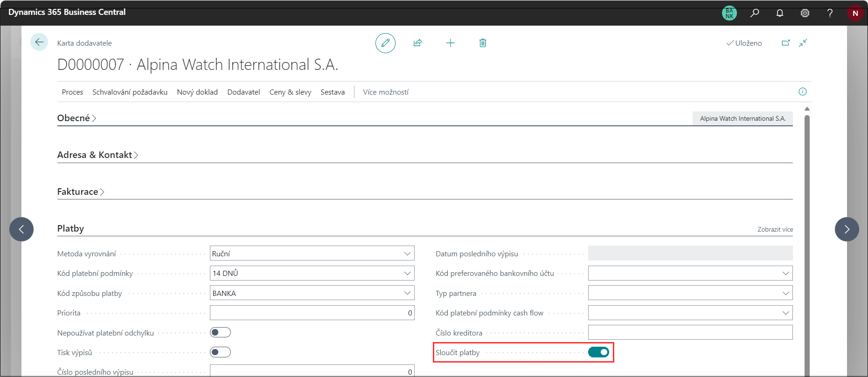This screenshot has width=868, height=377.
Task: Click the collapse page arrows icon
Action: tap(803, 43)
